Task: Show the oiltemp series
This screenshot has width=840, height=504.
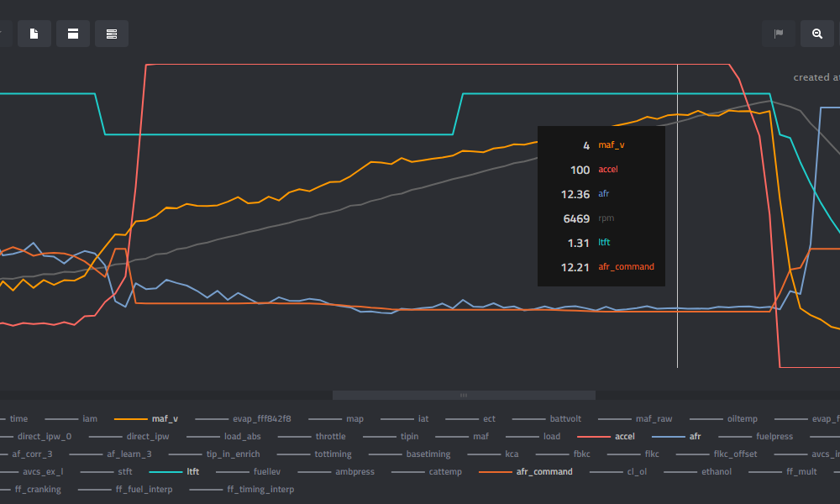Action: [742, 418]
